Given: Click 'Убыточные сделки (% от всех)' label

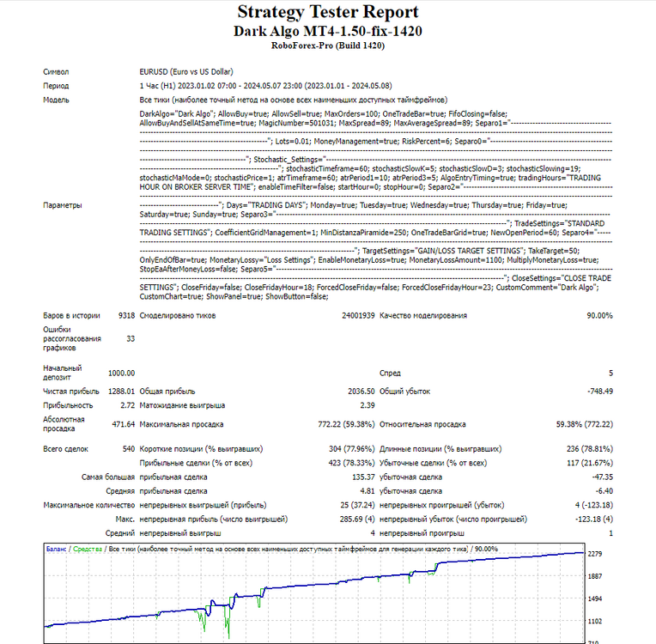Looking at the screenshot, I should (433, 463).
